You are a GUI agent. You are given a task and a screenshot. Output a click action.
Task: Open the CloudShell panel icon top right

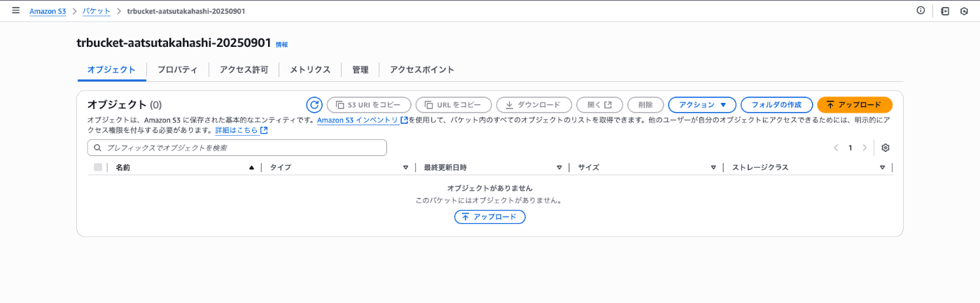click(945, 11)
